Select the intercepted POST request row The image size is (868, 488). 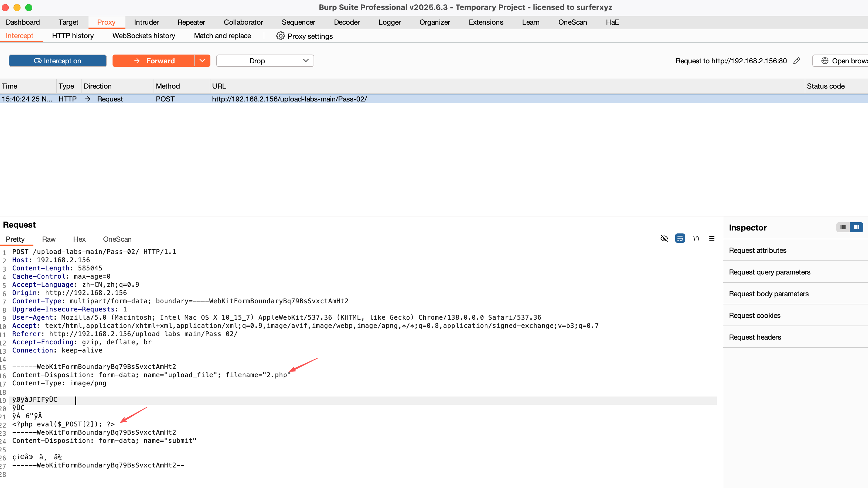[x=289, y=99]
